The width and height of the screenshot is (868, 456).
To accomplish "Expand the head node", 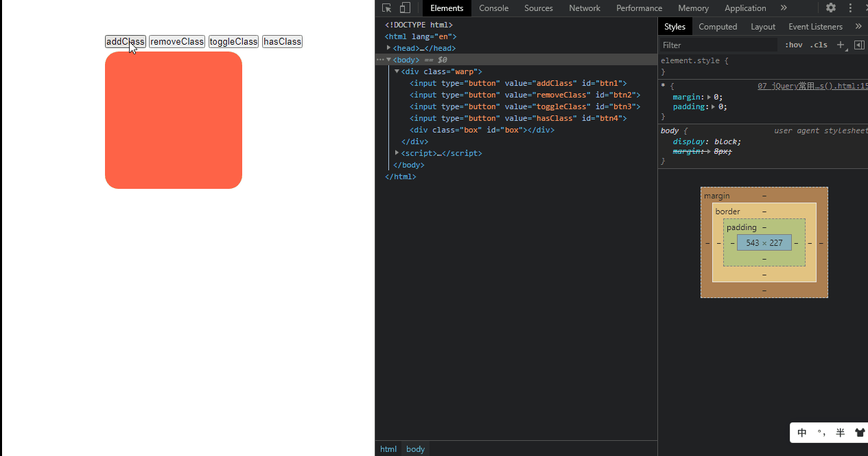I will pos(389,48).
